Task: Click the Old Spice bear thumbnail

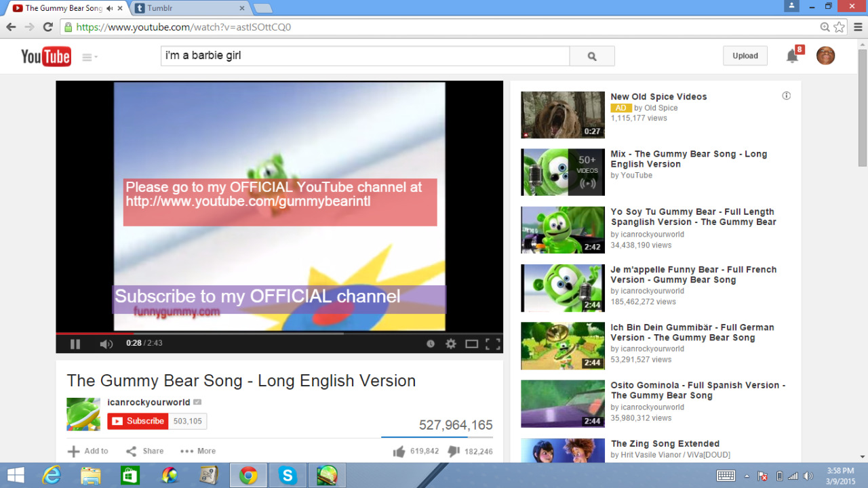Action: point(563,115)
